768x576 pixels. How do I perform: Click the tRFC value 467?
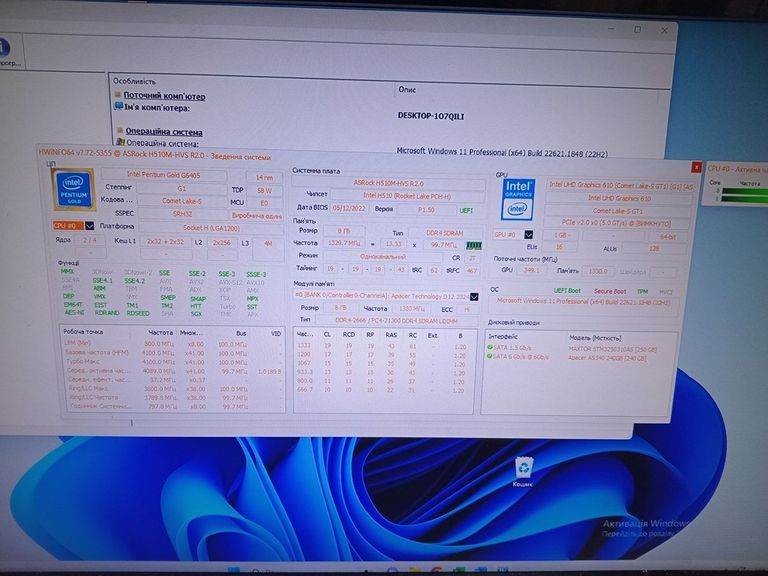point(472,270)
